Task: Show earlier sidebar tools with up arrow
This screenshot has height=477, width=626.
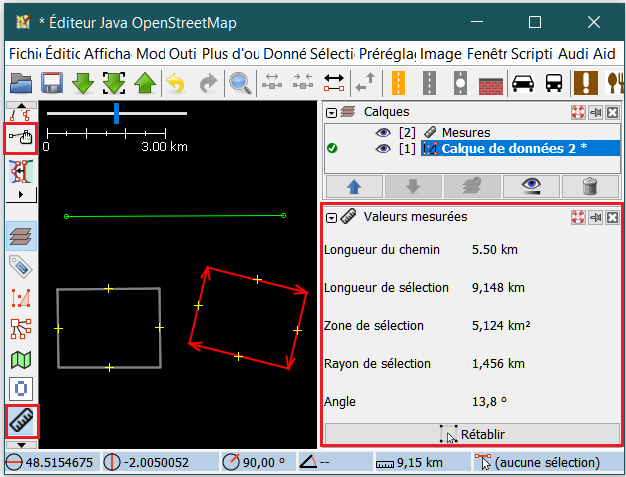Action: tap(22, 105)
